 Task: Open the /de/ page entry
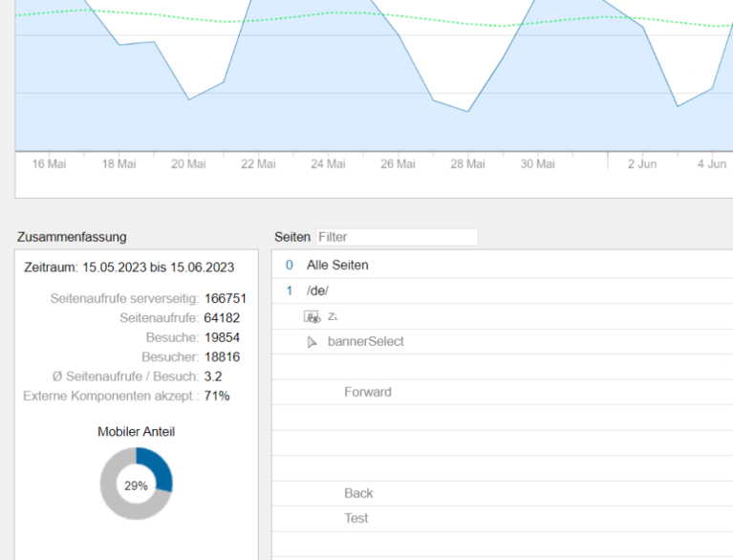[x=317, y=291]
